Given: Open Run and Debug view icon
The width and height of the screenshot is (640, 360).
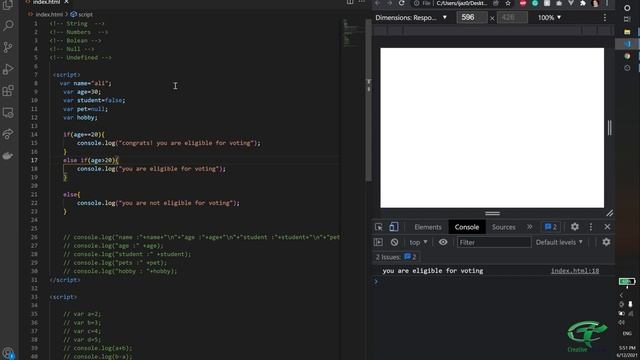Looking at the screenshot, I should 8,69.
